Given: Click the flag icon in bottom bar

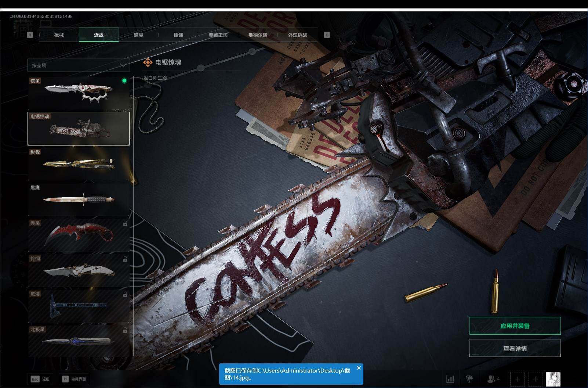Looking at the screenshot, I should (x=469, y=379).
